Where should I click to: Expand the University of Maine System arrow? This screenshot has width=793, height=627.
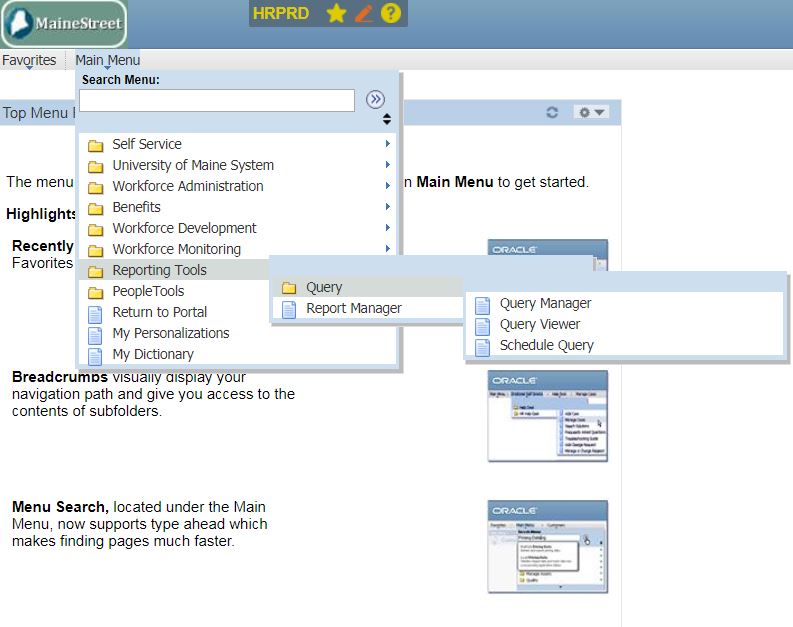tap(387, 164)
